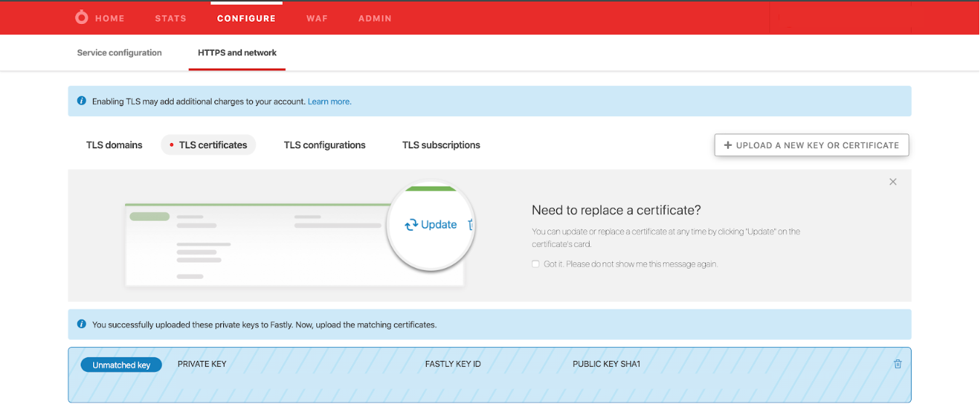Click the FASTLY KEY ID label
The width and height of the screenshot is (980, 411).
453,364
